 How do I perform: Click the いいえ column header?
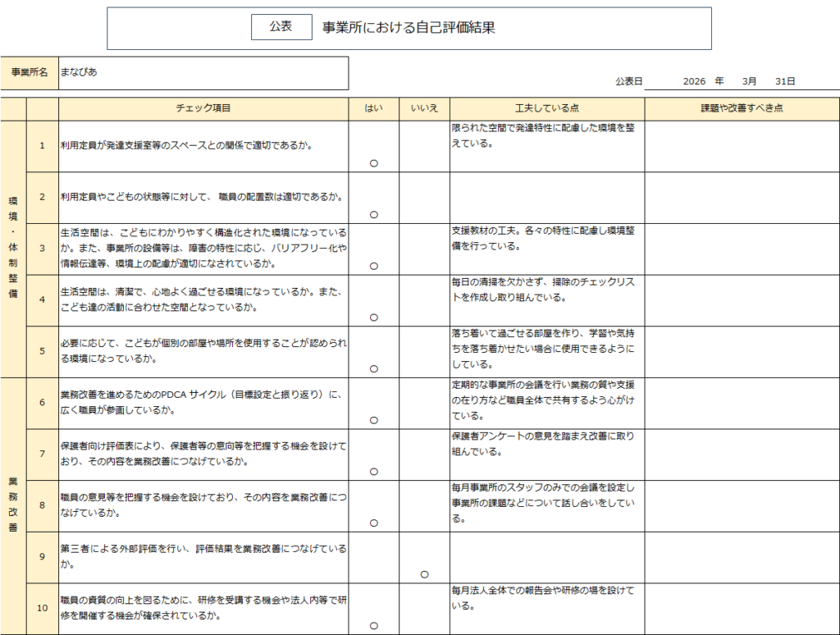click(x=424, y=108)
